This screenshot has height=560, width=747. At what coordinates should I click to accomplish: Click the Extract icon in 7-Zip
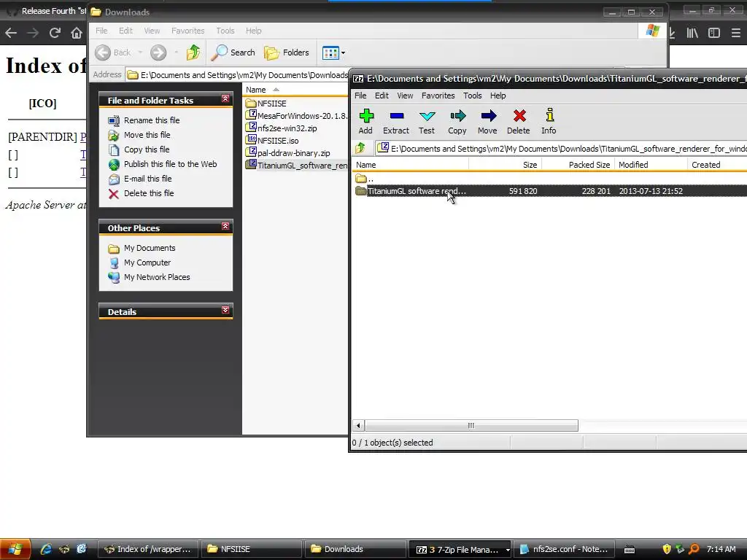(x=396, y=122)
